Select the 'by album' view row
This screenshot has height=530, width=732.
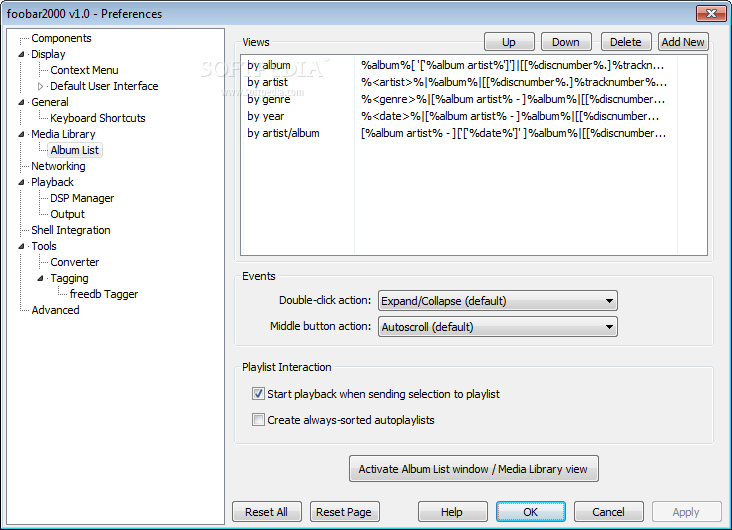(460, 65)
